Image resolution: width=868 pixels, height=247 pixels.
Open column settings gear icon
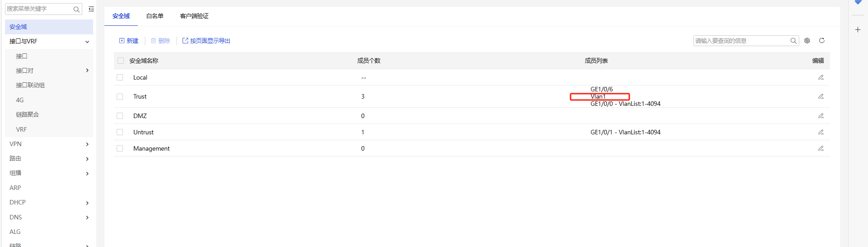pos(807,41)
